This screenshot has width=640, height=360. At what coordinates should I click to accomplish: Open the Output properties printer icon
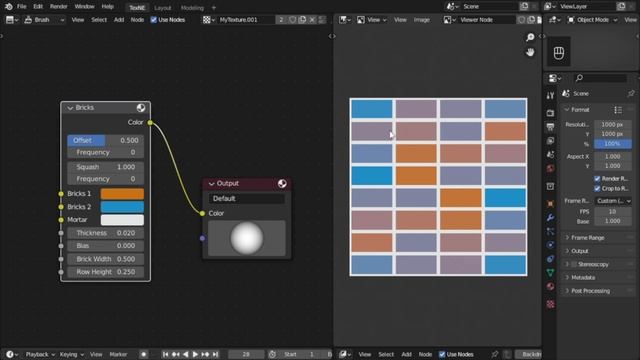(x=550, y=127)
